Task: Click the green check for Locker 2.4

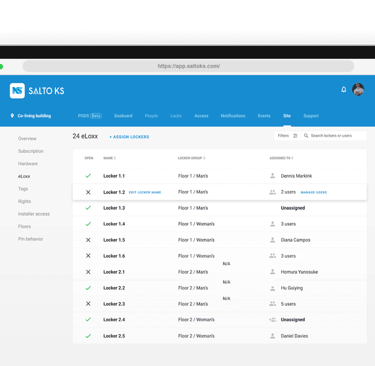Action: (x=88, y=319)
